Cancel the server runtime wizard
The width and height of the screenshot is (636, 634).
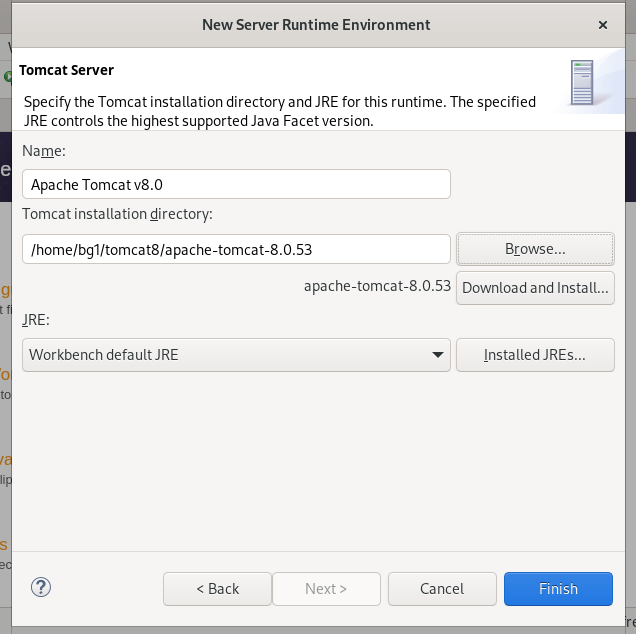pyautogui.click(x=442, y=589)
